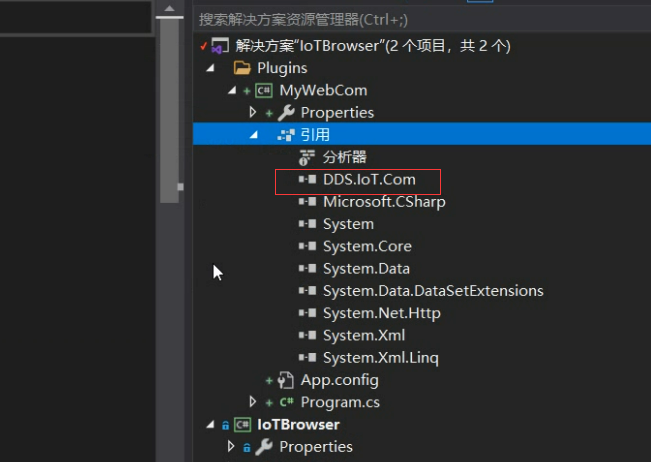Select the System reference
The width and height of the screenshot is (651, 462).
coord(348,225)
